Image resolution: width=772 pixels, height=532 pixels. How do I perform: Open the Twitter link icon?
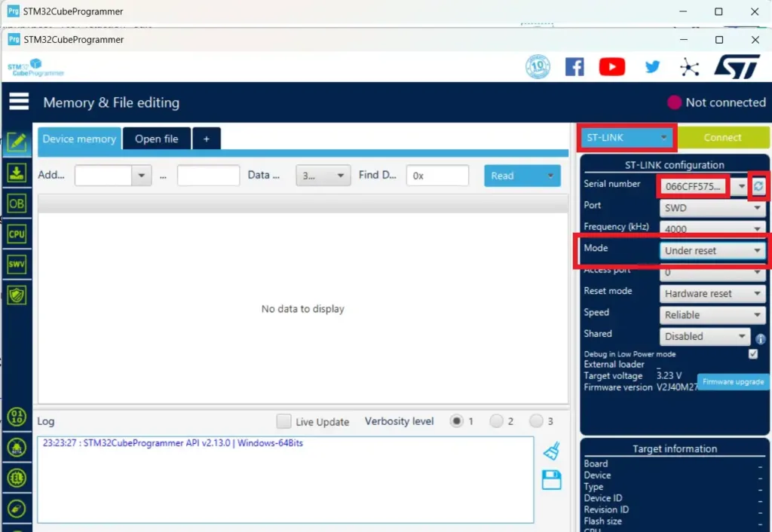tap(652, 66)
